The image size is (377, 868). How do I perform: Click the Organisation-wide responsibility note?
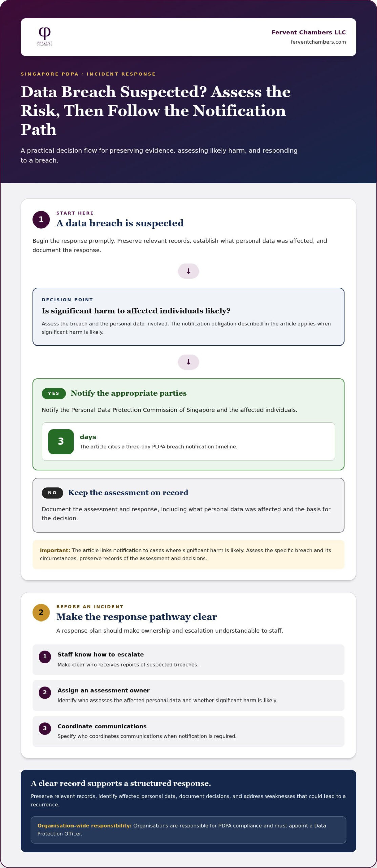(x=188, y=830)
